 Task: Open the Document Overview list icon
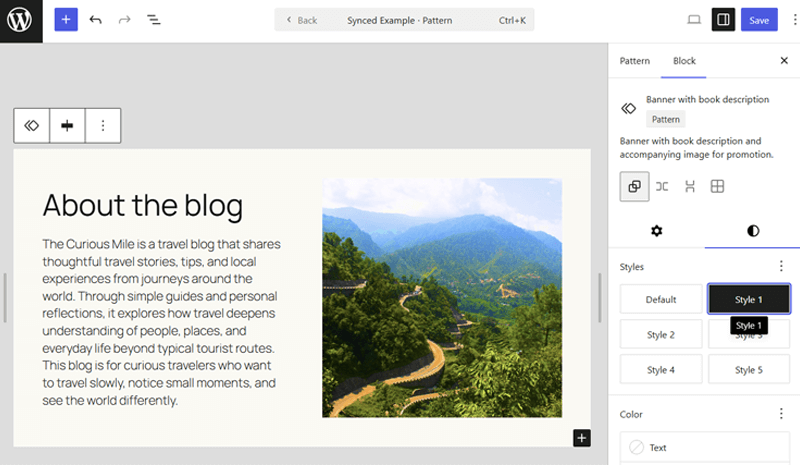point(154,20)
